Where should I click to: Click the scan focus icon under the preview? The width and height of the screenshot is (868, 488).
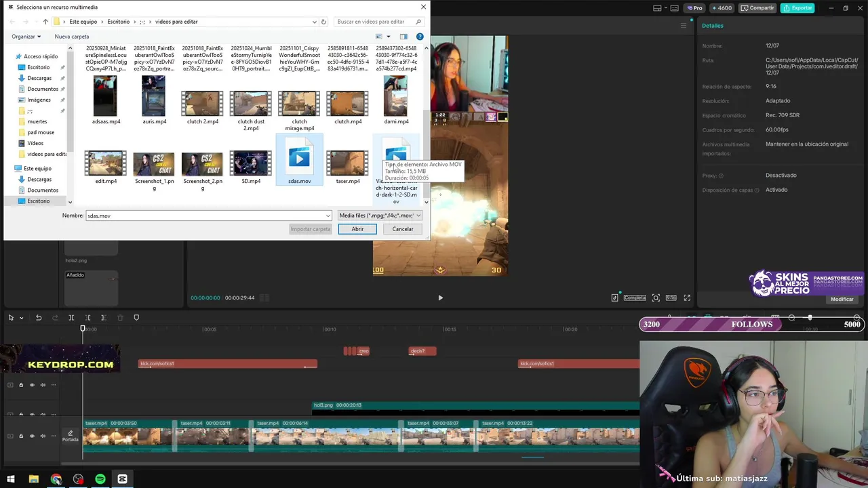coord(656,298)
